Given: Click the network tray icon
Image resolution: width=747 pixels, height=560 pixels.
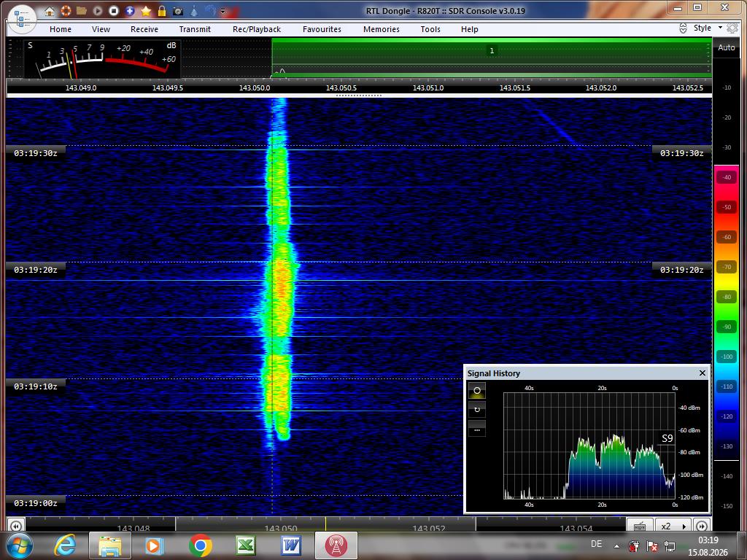Looking at the screenshot, I should point(670,546).
